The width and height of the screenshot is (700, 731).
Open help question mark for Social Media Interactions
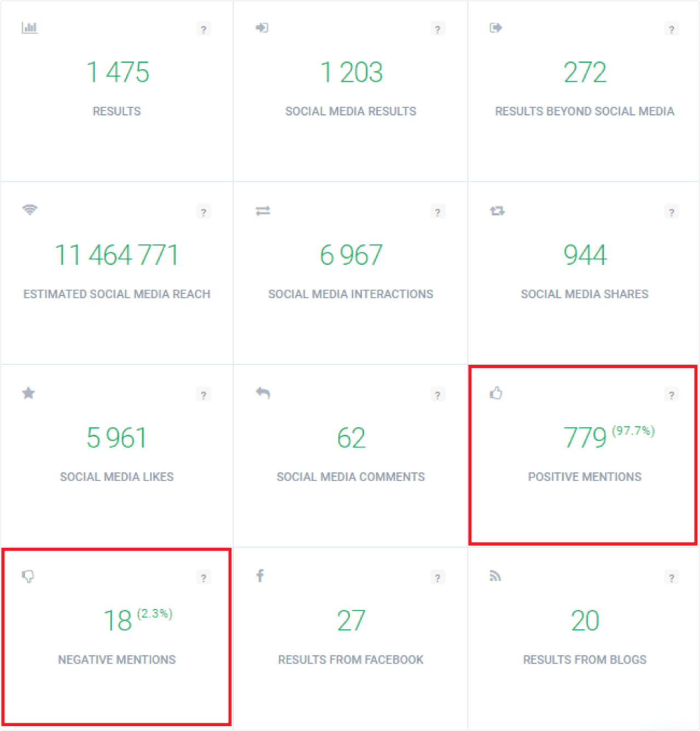click(437, 212)
